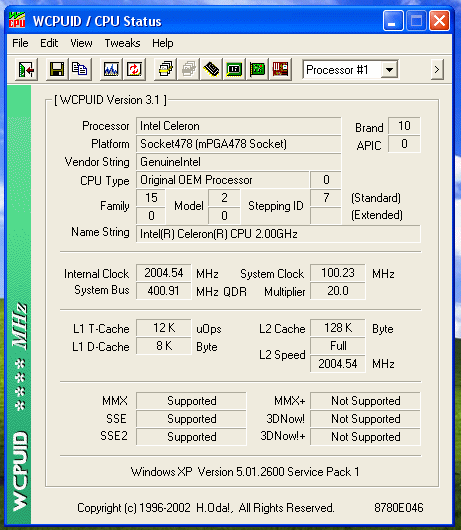Click the WCPUID title bar app icon
Image resolution: width=461 pixels, height=530 pixels.
click(17, 20)
